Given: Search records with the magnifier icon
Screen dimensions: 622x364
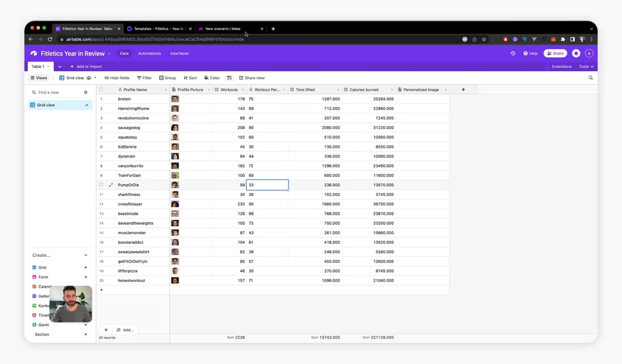Looking at the screenshot, I should [590, 78].
